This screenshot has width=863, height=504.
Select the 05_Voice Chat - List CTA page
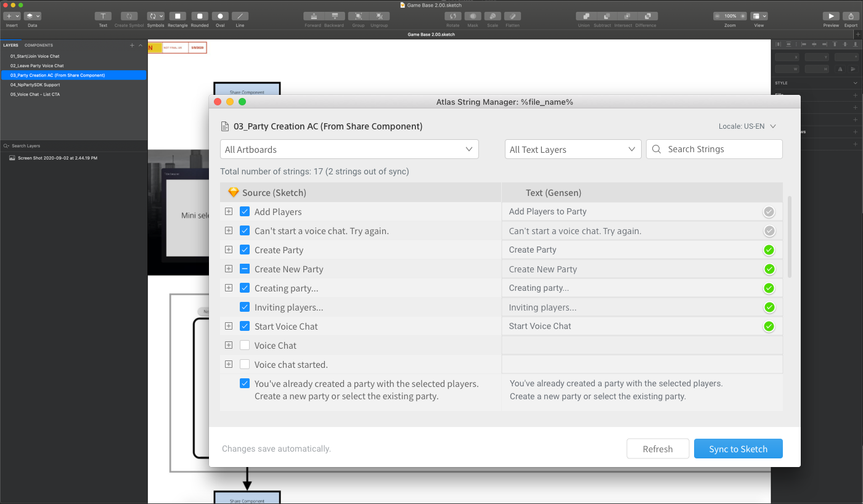tap(73, 94)
